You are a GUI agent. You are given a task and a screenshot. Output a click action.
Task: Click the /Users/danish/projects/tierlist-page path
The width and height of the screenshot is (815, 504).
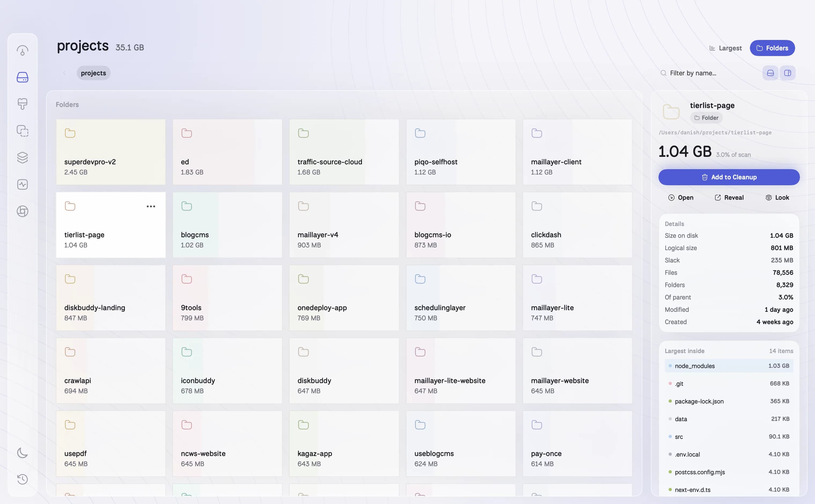(x=715, y=133)
